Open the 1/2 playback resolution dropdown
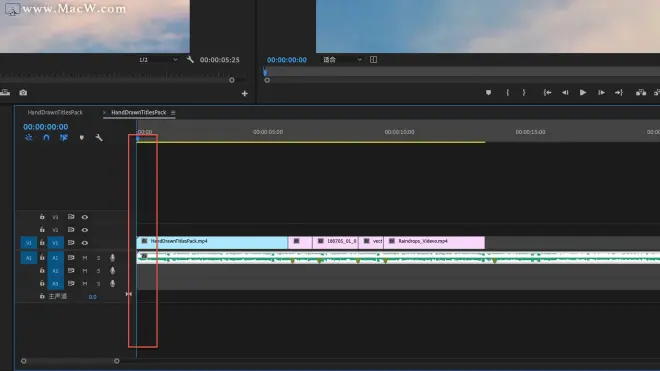The height and width of the screenshot is (371, 660). (158, 60)
